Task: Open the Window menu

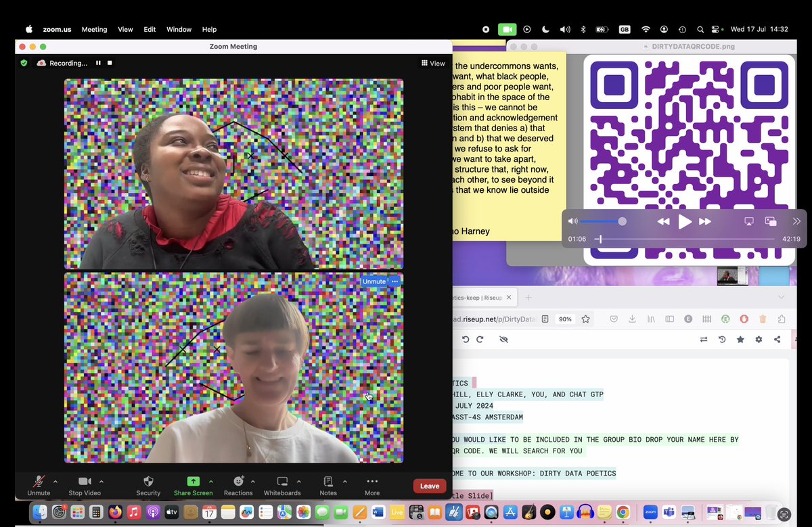Action: coord(179,29)
